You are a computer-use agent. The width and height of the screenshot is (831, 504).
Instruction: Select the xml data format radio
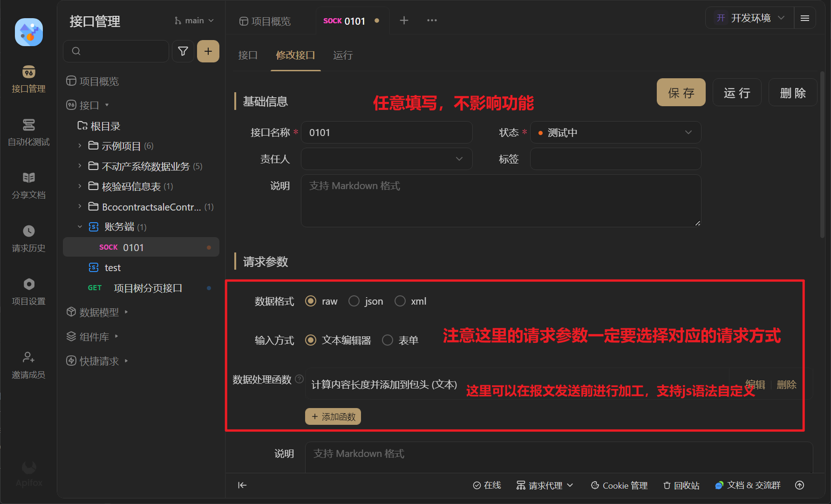pos(400,301)
